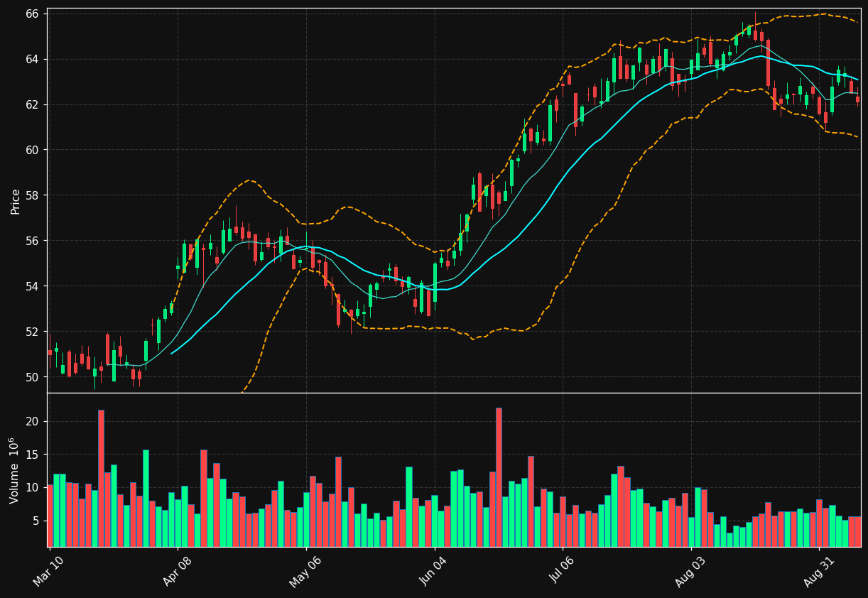The width and height of the screenshot is (868, 598).
Task: Click the tallest volume bar in mid-June
Action: (x=499, y=477)
